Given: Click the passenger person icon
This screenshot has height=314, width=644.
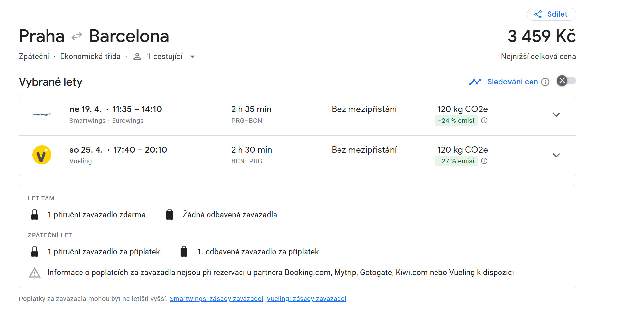Looking at the screenshot, I should point(137,57).
